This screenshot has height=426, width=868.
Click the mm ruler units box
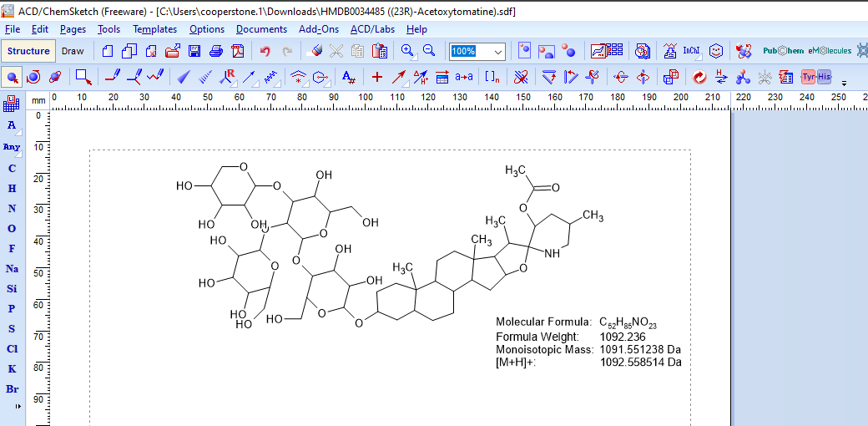(x=38, y=99)
